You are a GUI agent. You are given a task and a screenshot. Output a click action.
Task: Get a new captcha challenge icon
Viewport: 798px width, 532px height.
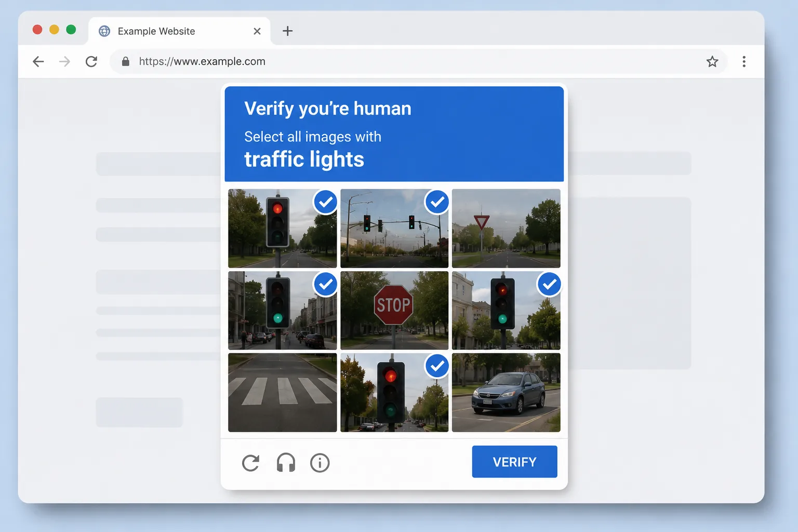pos(250,462)
